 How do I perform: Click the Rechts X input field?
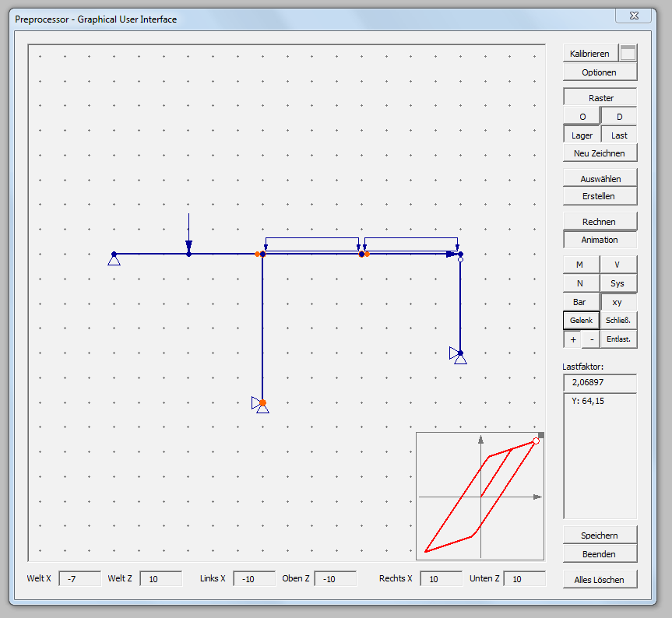point(441,578)
